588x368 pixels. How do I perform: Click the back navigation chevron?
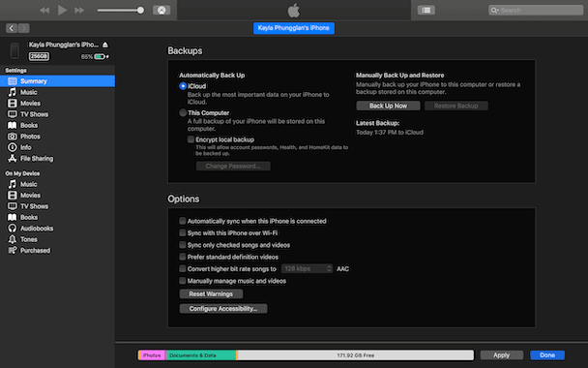pos(12,28)
